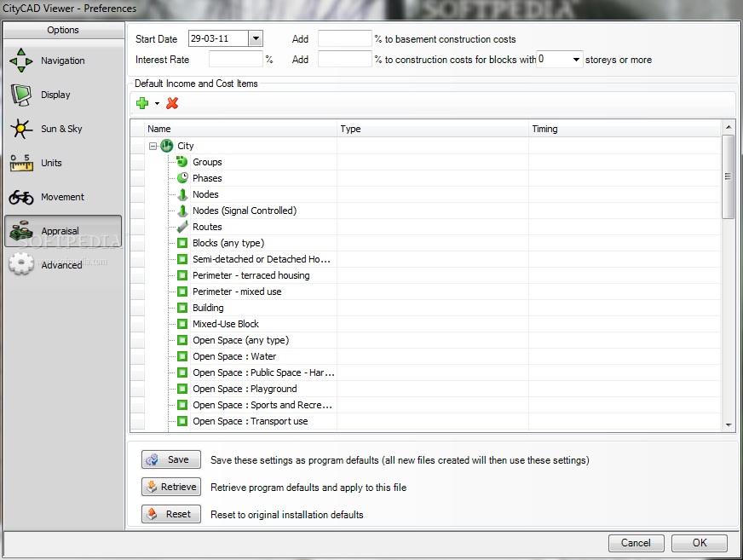Open the storeys count dropdown
The height and width of the screenshot is (560, 743).
pyautogui.click(x=576, y=60)
